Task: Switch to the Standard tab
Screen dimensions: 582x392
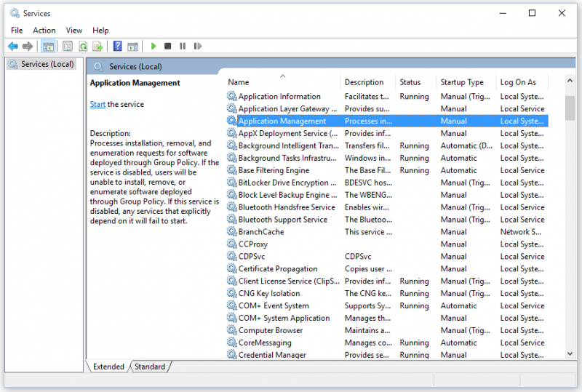Action: pyautogui.click(x=150, y=367)
